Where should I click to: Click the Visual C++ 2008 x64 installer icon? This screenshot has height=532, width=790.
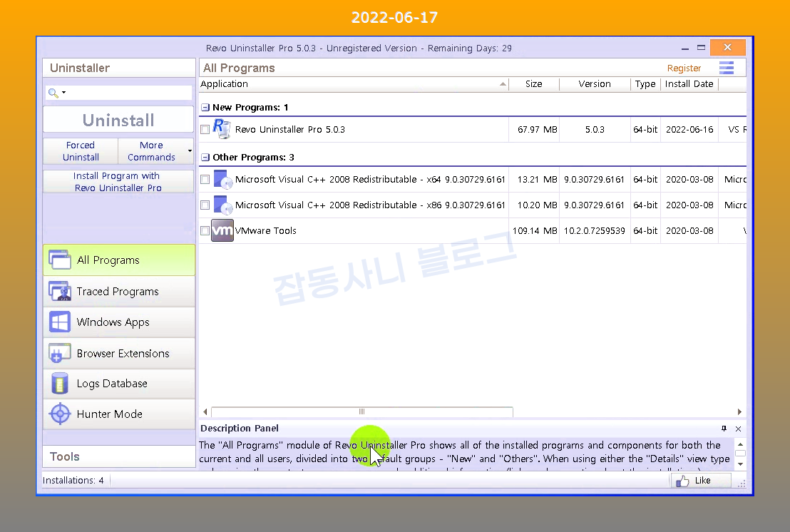[222, 179]
